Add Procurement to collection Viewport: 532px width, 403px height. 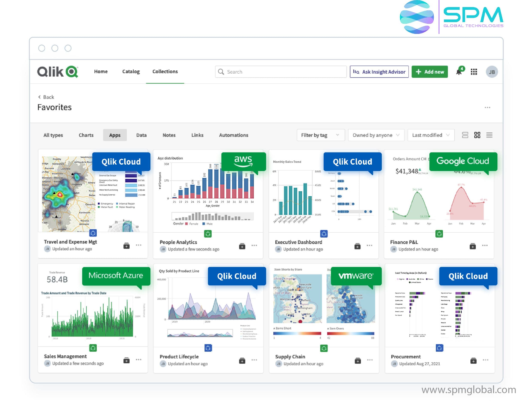click(x=473, y=361)
